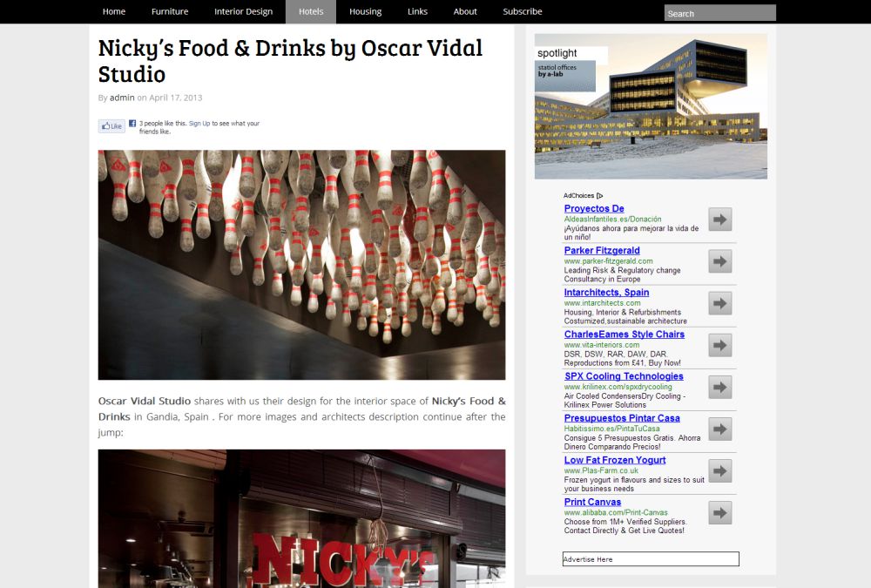
Task: Select the Hotels tab in navigation
Action: [311, 12]
